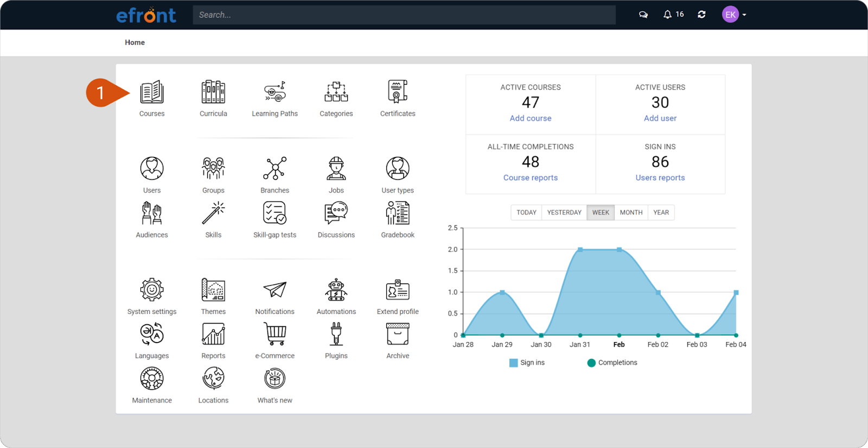Click the notifications bell icon
The width and height of the screenshot is (868, 448).
(667, 15)
